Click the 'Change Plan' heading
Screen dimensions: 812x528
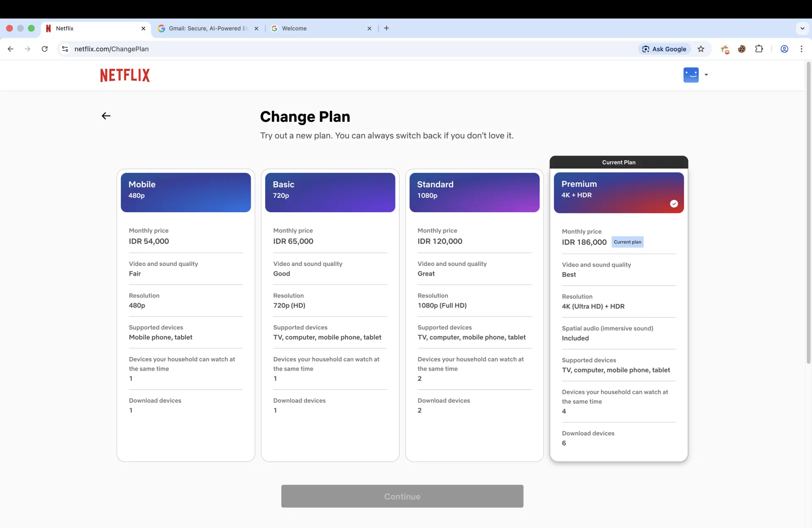305,117
